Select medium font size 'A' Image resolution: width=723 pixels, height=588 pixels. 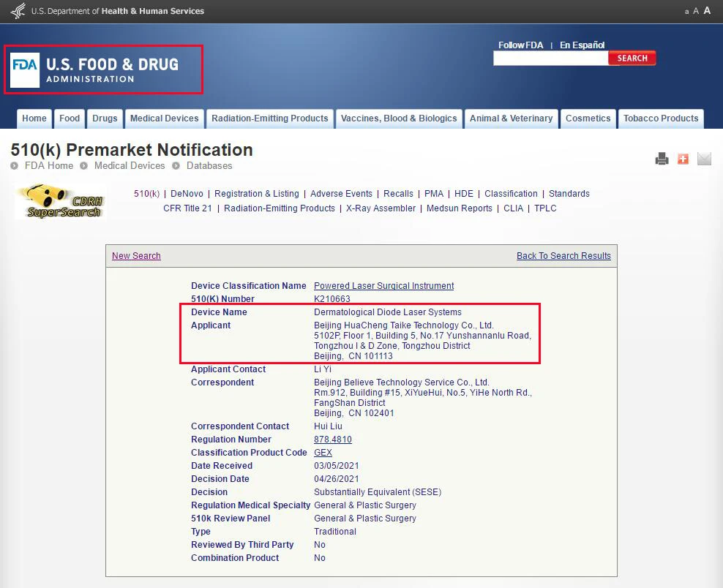(x=696, y=11)
